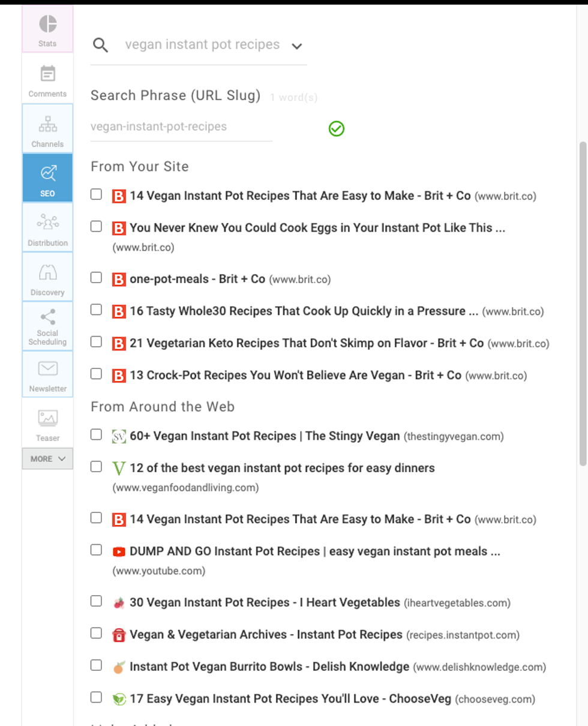Click the green slug validation checkmark
The width and height of the screenshot is (588, 726).
[x=337, y=128]
